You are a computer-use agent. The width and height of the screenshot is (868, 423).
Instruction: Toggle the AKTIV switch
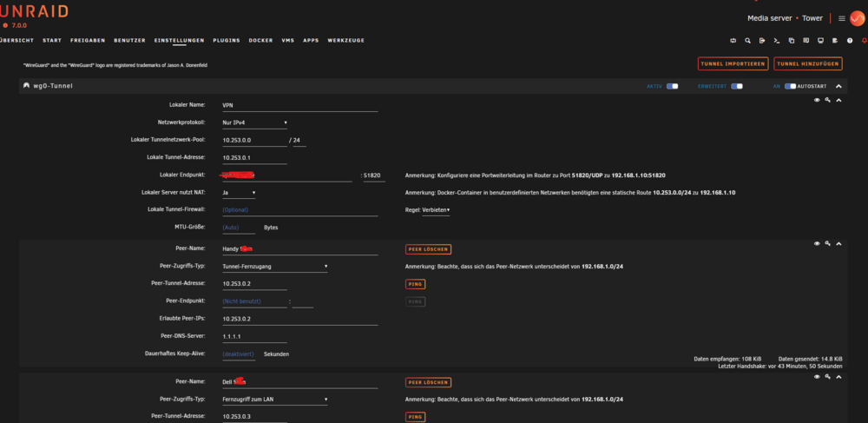[x=672, y=86]
